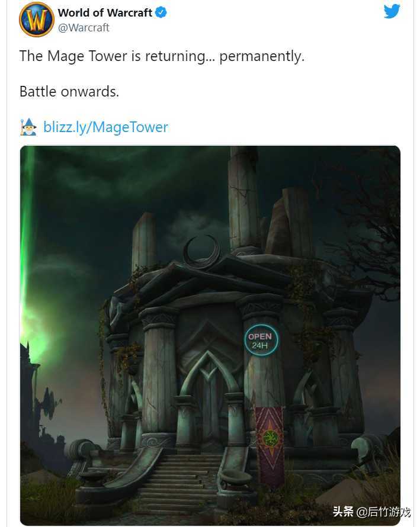Open the World of Warcraft profile avatar
The height and width of the screenshot is (527, 420).
(x=37, y=20)
